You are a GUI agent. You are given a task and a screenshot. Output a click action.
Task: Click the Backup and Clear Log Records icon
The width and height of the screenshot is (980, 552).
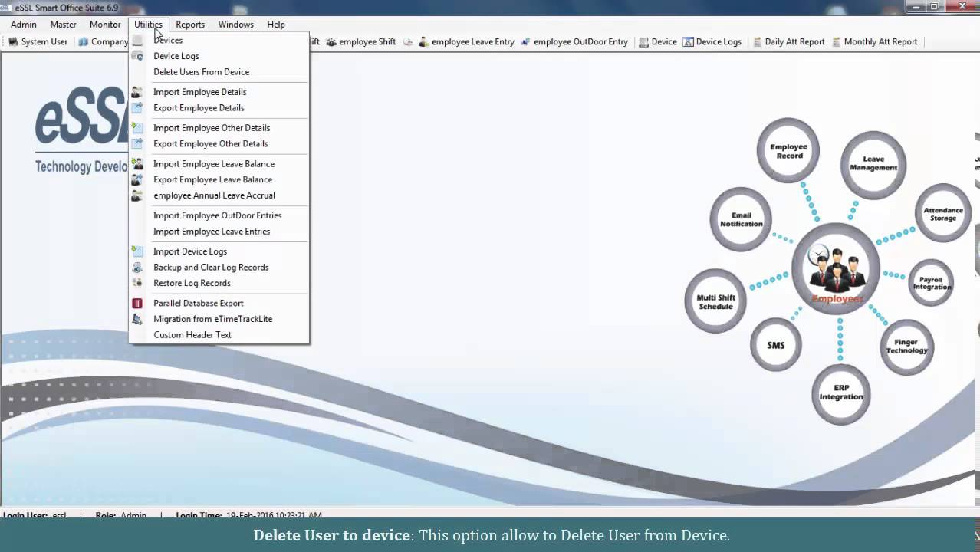tap(137, 268)
